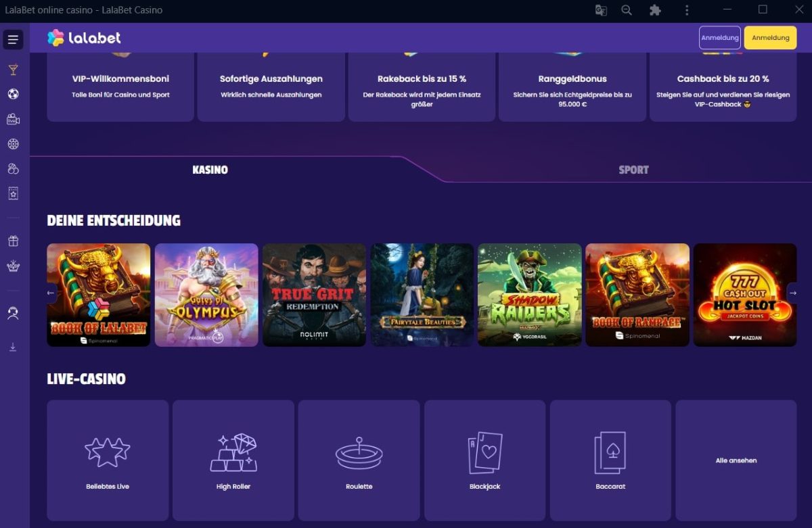This screenshot has width=812, height=528.
Task: Click the Blackjack label text
Action: (x=485, y=486)
